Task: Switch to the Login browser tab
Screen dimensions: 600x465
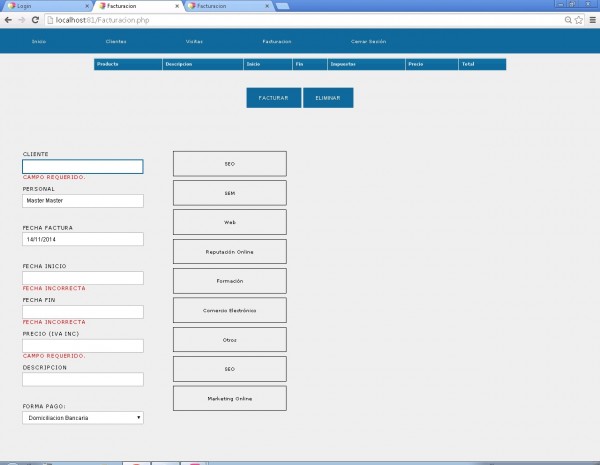Action: click(40, 6)
